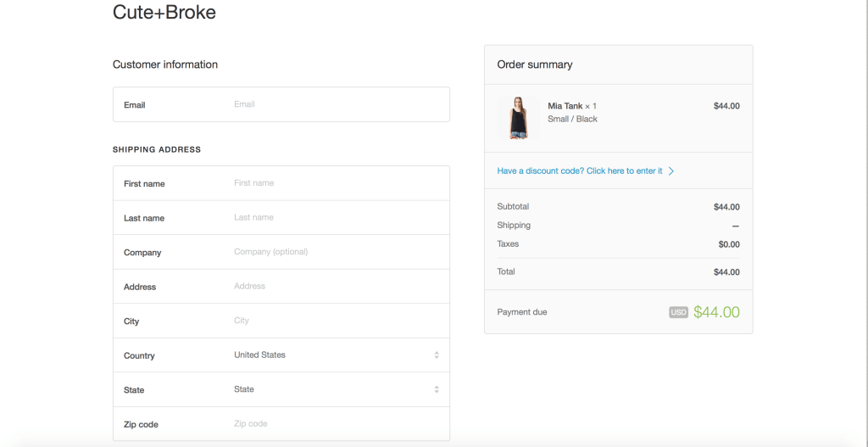This screenshot has height=447, width=868.
Task: Click the City text field
Action: 337,321
